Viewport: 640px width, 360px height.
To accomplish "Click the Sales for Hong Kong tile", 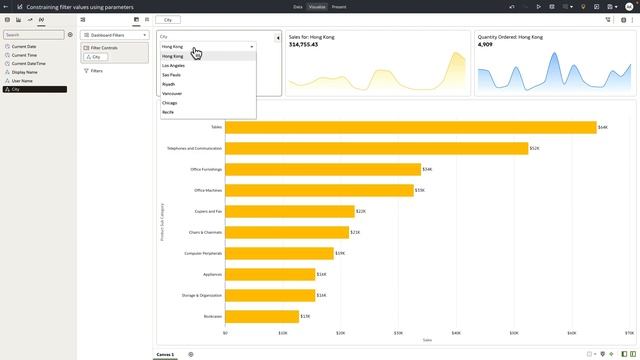I will click(x=378, y=63).
